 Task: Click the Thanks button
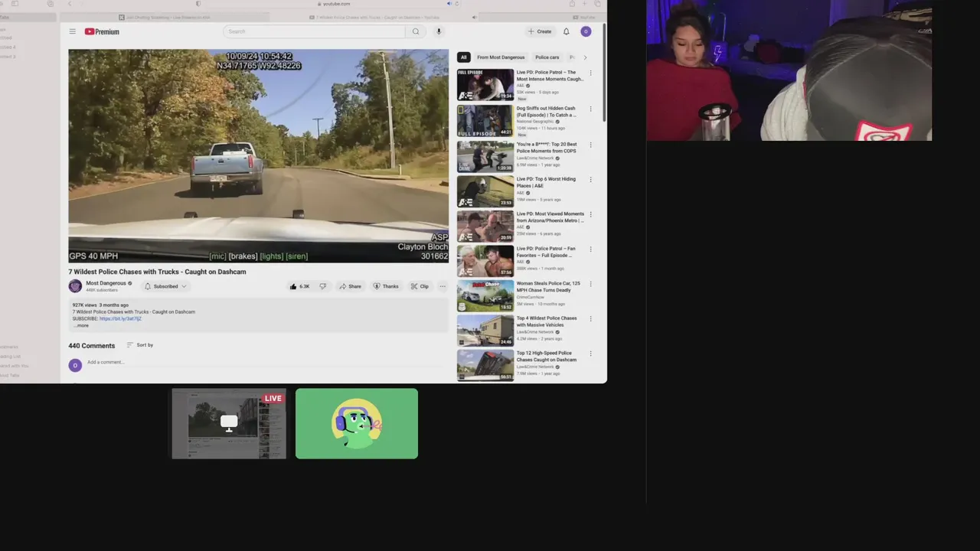(386, 286)
